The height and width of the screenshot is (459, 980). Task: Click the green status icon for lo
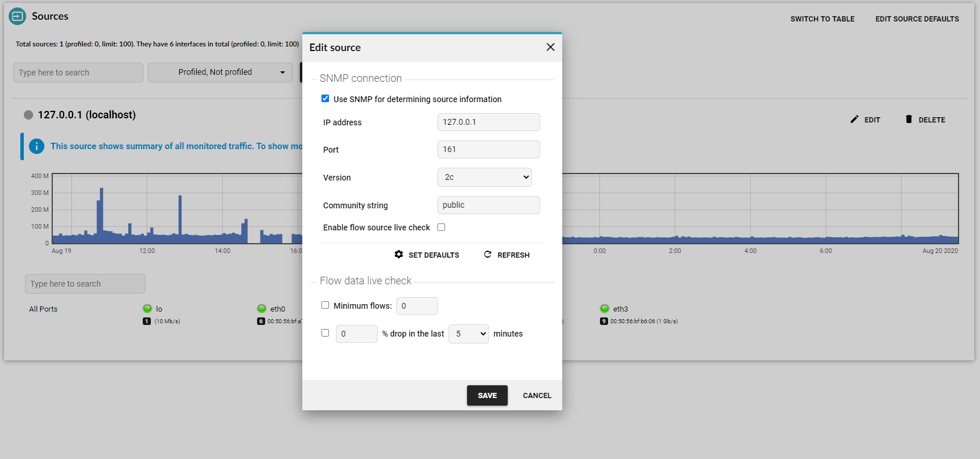(147, 309)
